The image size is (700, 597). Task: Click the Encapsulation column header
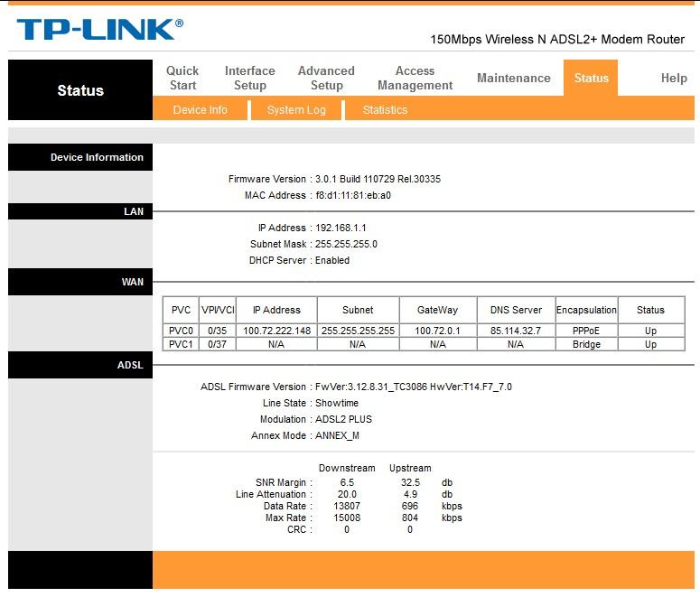pyautogui.click(x=586, y=310)
